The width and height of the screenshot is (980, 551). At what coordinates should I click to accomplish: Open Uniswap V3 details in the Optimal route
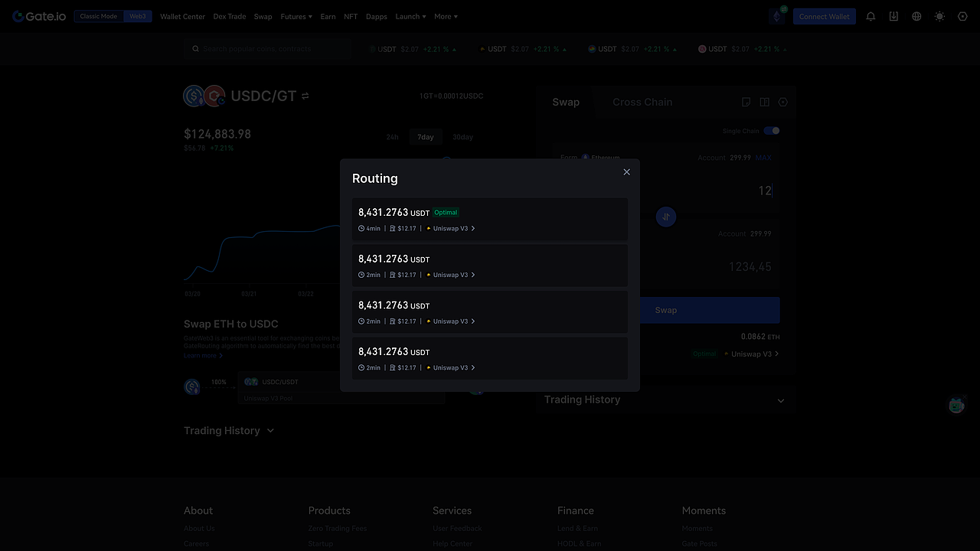(451, 229)
